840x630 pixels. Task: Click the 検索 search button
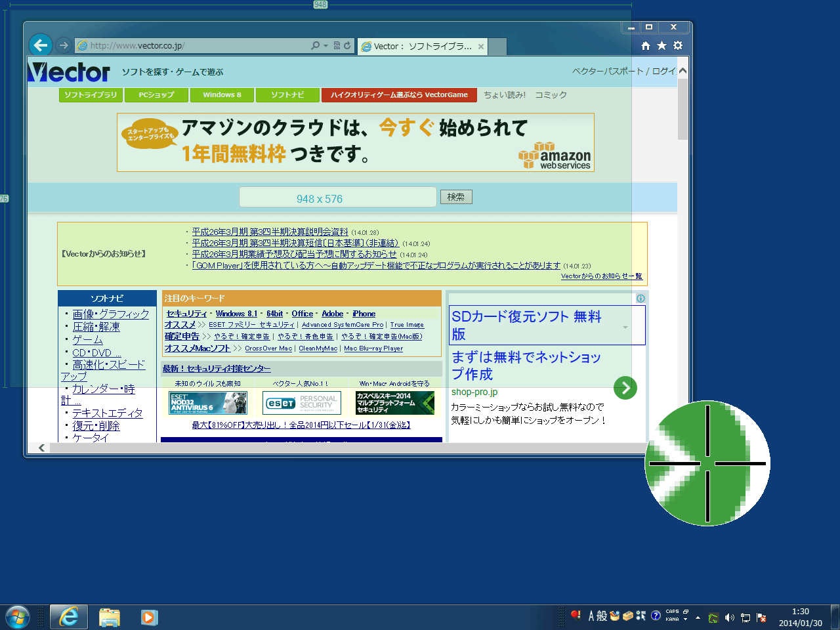[x=456, y=197]
